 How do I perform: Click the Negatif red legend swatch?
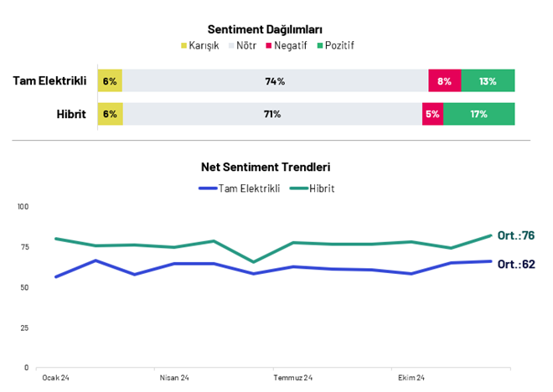tap(269, 45)
